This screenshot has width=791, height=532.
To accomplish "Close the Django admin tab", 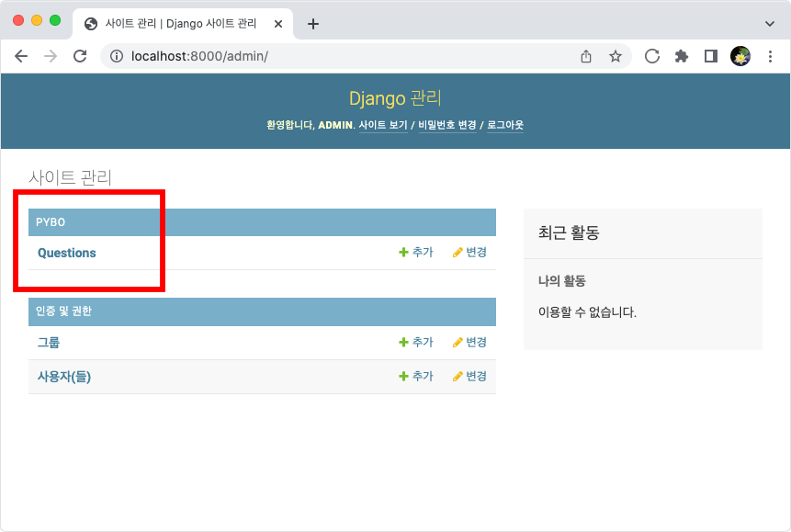I will pyautogui.click(x=278, y=24).
